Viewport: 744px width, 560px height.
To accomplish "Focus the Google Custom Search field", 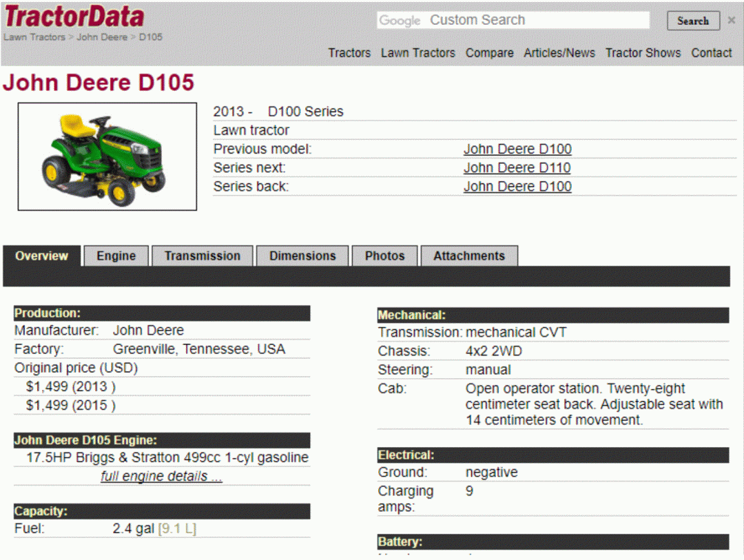I will pos(513,20).
